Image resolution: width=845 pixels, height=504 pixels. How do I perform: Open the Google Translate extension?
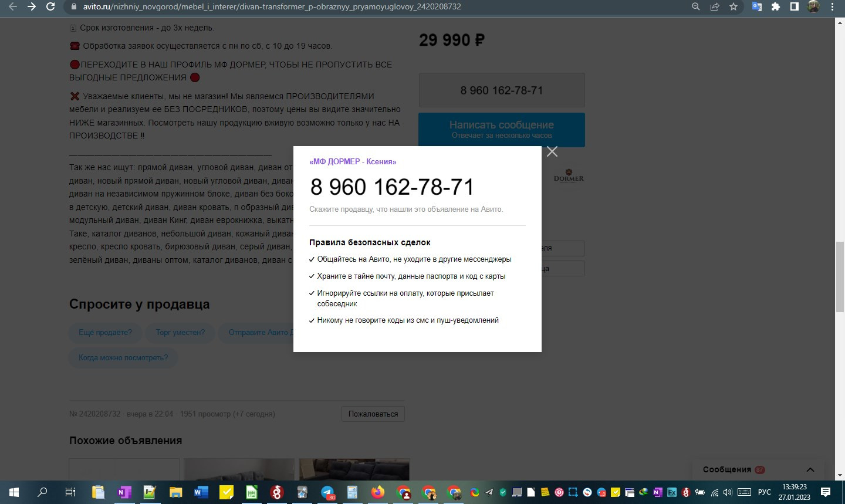pyautogui.click(x=757, y=6)
